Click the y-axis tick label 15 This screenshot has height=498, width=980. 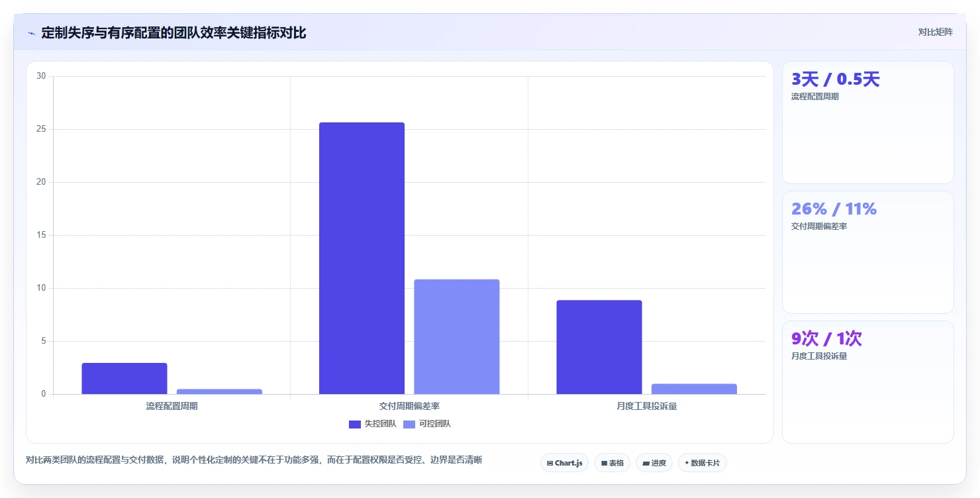(x=41, y=235)
